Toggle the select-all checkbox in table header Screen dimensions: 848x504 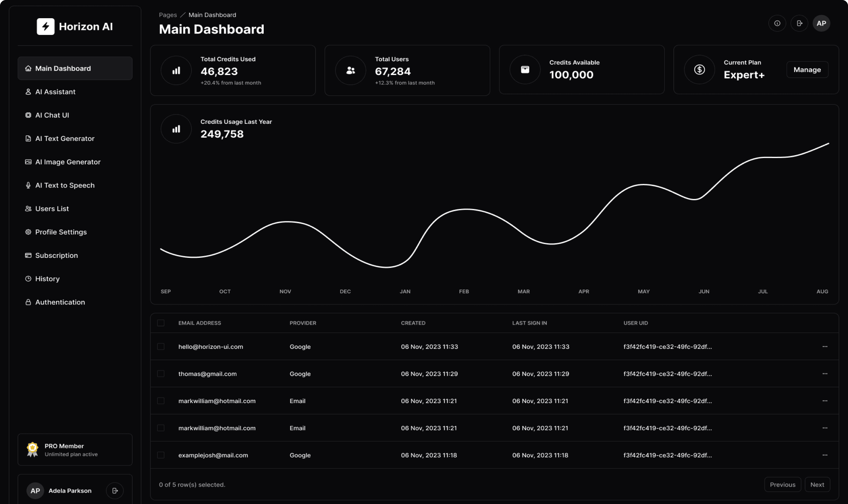161,323
